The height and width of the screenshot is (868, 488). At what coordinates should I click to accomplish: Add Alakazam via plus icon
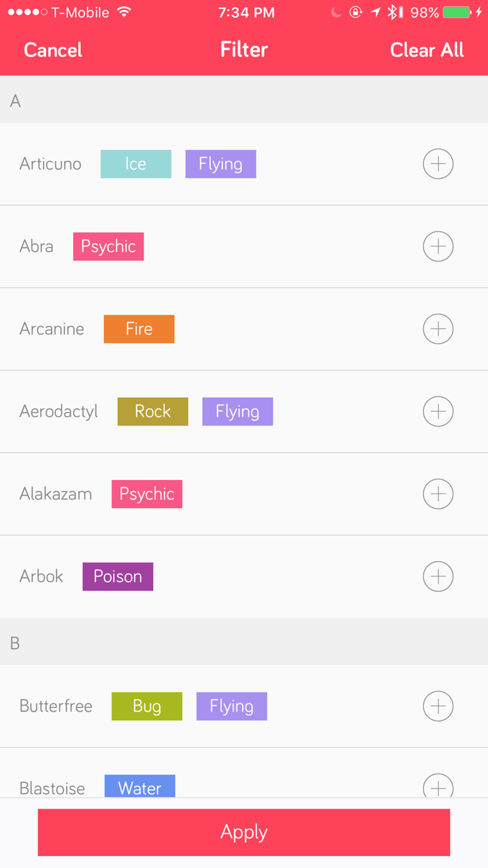(438, 494)
